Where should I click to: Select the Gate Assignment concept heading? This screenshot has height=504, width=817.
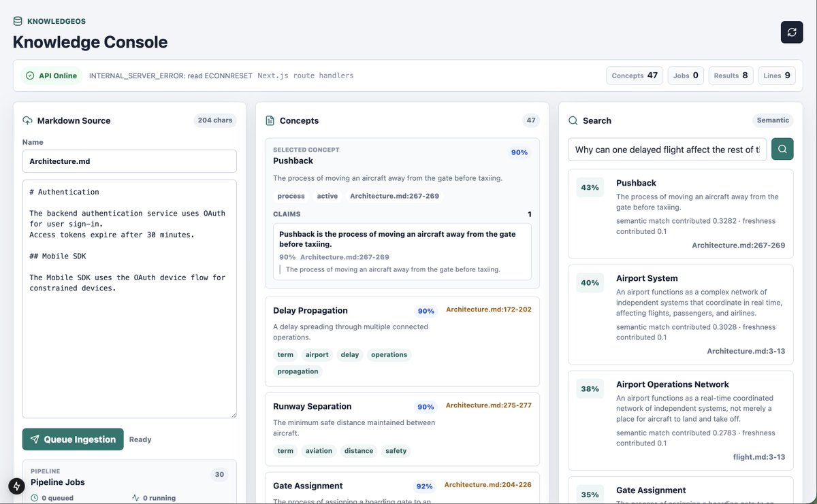pos(308,486)
